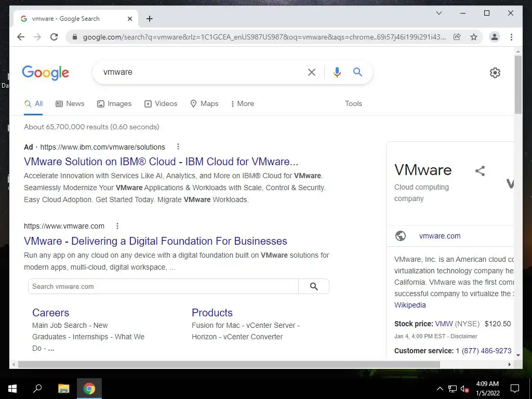Open muted volume control in tray
This screenshot has width=532, height=399.
pyautogui.click(x=464, y=389)
